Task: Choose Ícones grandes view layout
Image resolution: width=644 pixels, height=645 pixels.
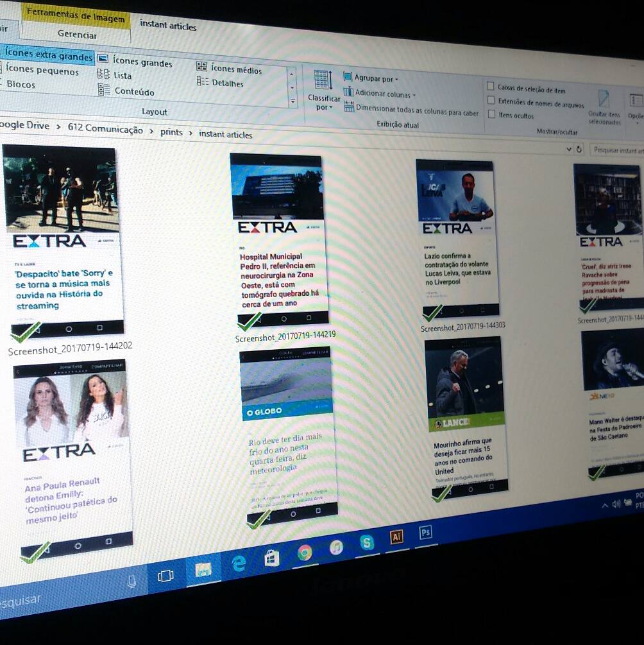Action: pyautogui.click(x=135, y=61)
